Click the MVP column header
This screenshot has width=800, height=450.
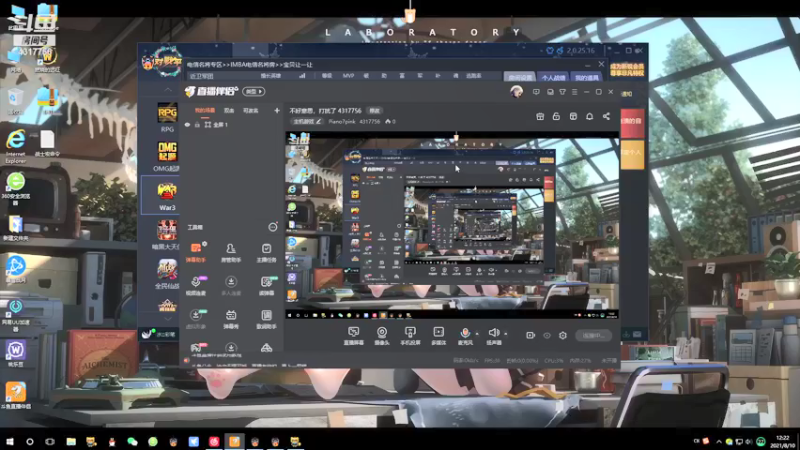348,76
